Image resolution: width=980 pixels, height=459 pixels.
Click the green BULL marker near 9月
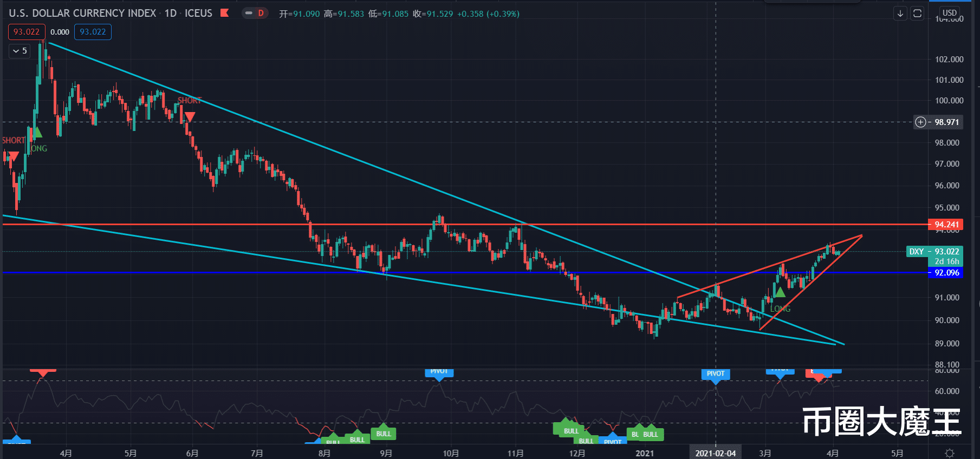coord(384,433)
